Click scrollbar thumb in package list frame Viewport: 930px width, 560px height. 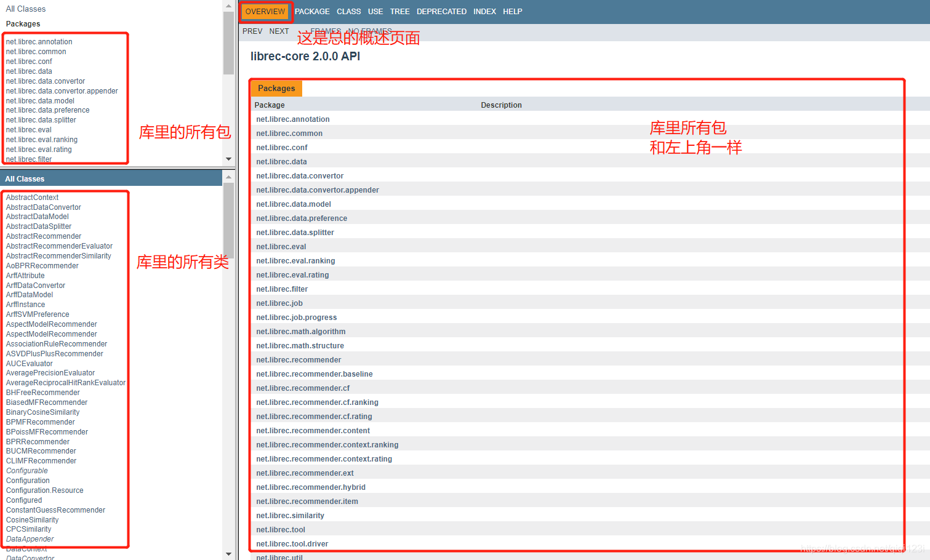click(228, 42)
